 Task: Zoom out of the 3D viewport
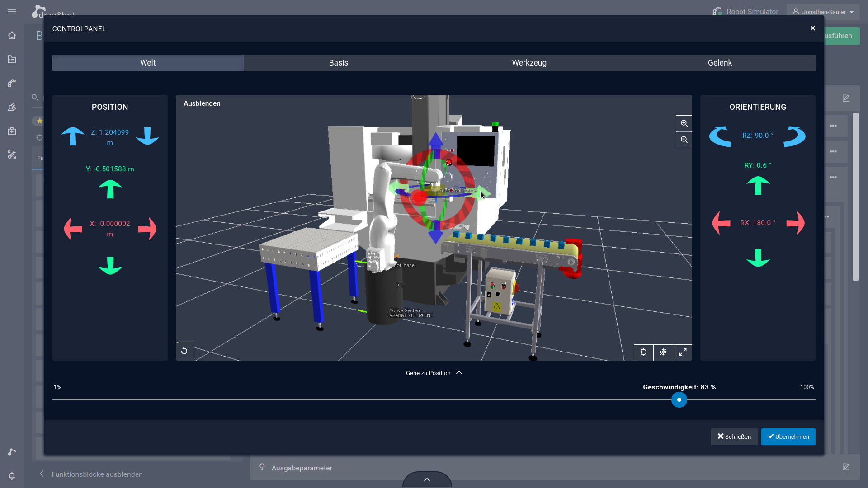(684, 140)
